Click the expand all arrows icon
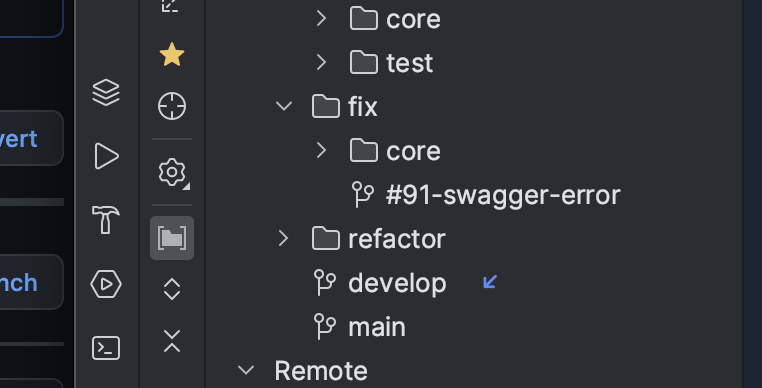This screenshot has height=388, width=762. coord(172,289)
